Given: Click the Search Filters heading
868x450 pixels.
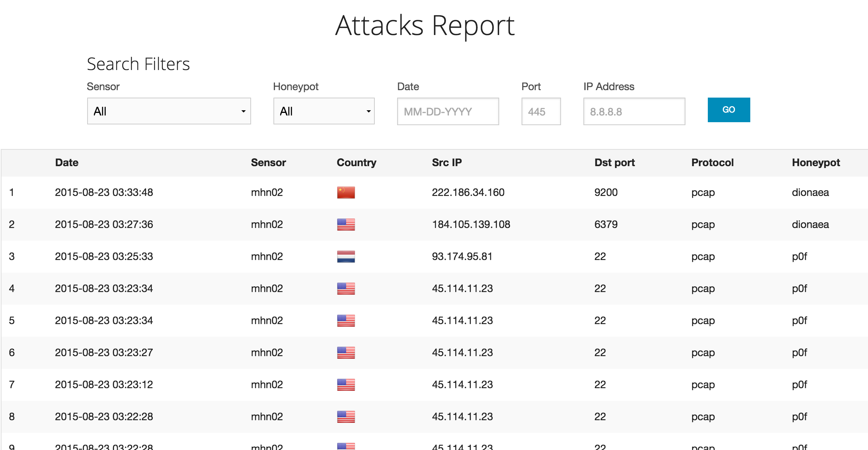Looking at the screenshot, I should coord(138,64).
